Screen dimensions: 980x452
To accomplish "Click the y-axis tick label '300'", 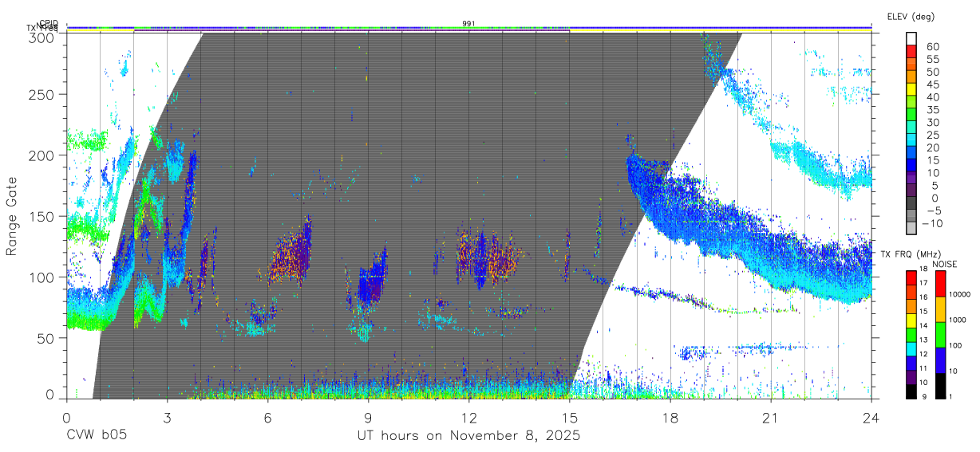I will (x=41, y=37).
